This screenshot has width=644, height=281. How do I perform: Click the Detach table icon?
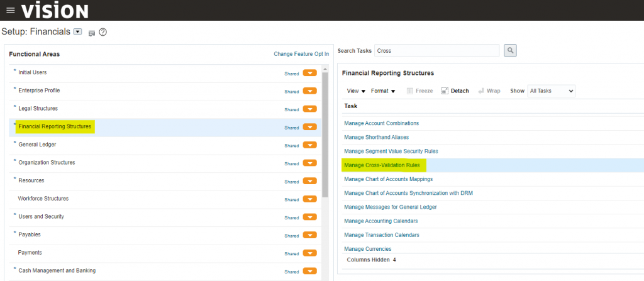click(x=445, y=91)
